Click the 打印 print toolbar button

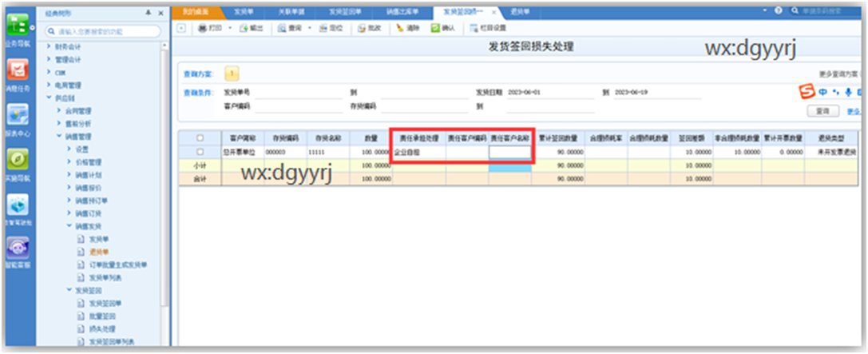click(210, 28)
